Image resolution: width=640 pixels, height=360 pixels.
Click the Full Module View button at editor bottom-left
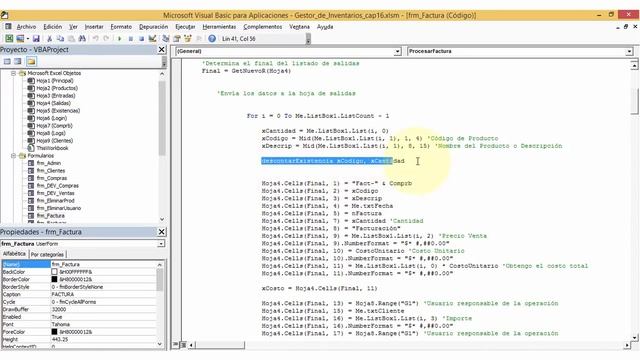(183, 345)
